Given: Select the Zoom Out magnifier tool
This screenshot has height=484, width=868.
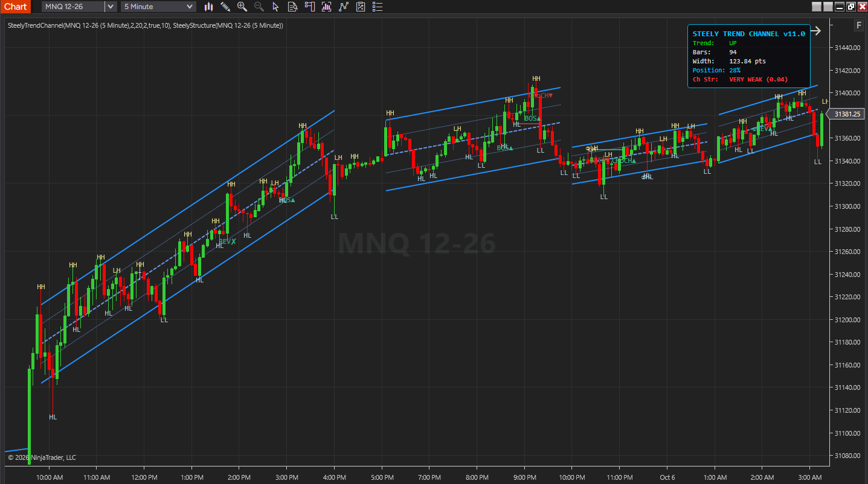Looking at the screenshot, I should click(259, 7).
